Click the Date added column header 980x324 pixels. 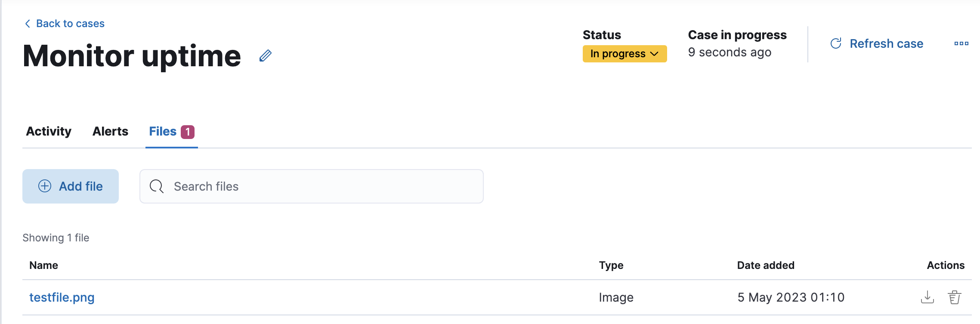[x=765, y=265]
